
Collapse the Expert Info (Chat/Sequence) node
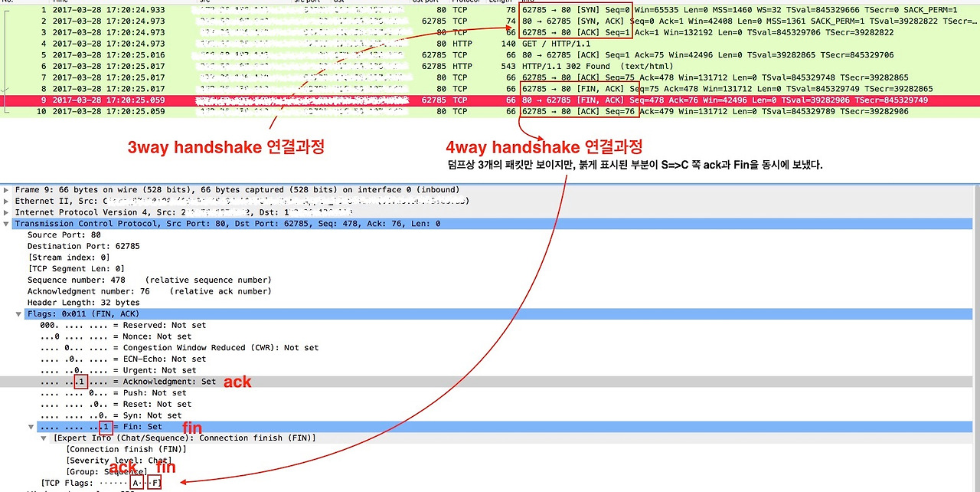44,438
